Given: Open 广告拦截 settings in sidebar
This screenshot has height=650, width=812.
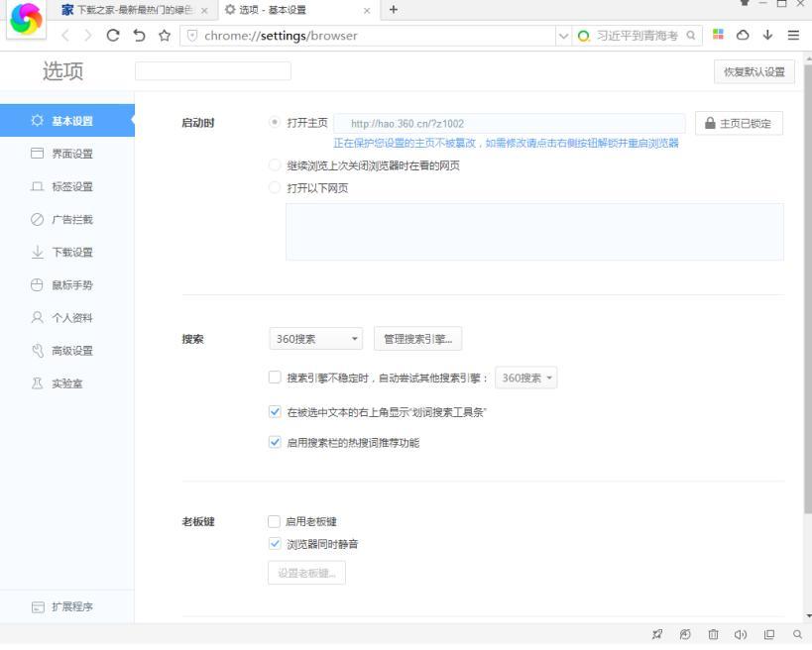Looking at the screenshot, I should tap(71, 219).
